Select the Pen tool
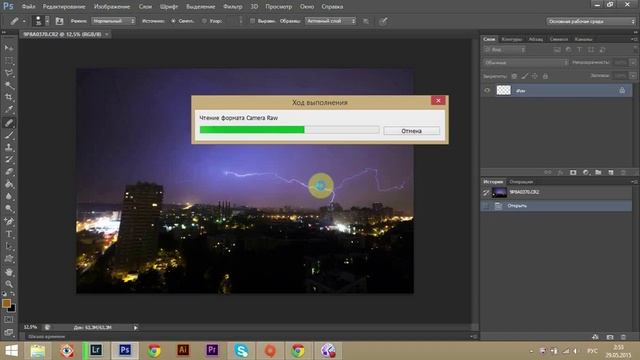Screen dimensions: 640x360 [x=9, y=222]
